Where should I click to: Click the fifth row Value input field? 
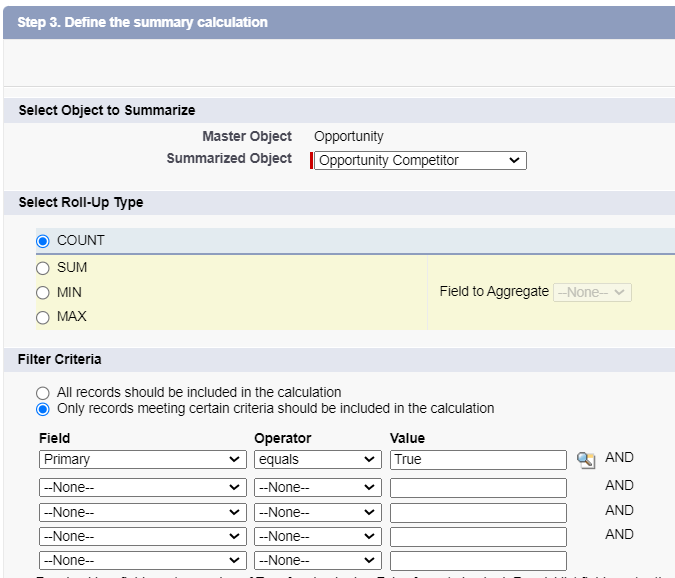point(478,561)
